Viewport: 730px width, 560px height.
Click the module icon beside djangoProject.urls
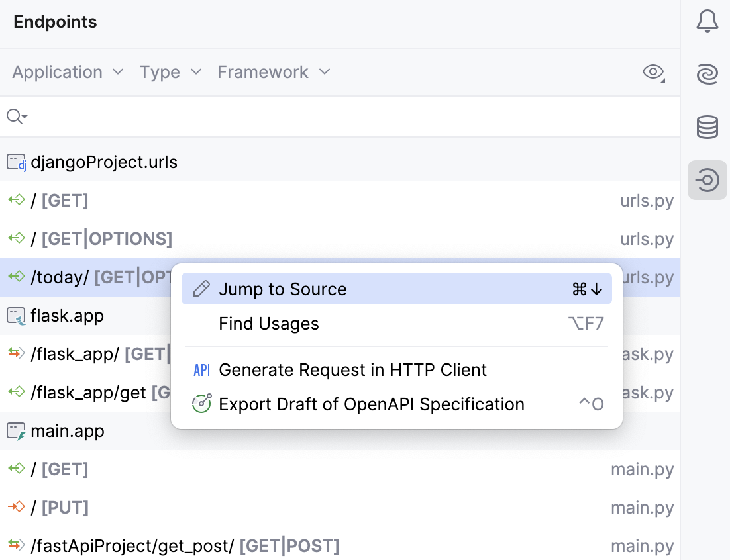point(16,162)
